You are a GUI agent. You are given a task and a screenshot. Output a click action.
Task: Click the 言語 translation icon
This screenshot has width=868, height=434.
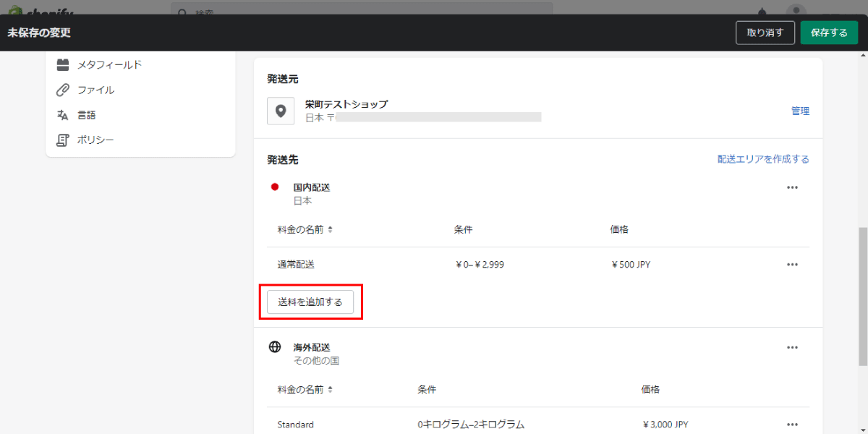point(63,115)
